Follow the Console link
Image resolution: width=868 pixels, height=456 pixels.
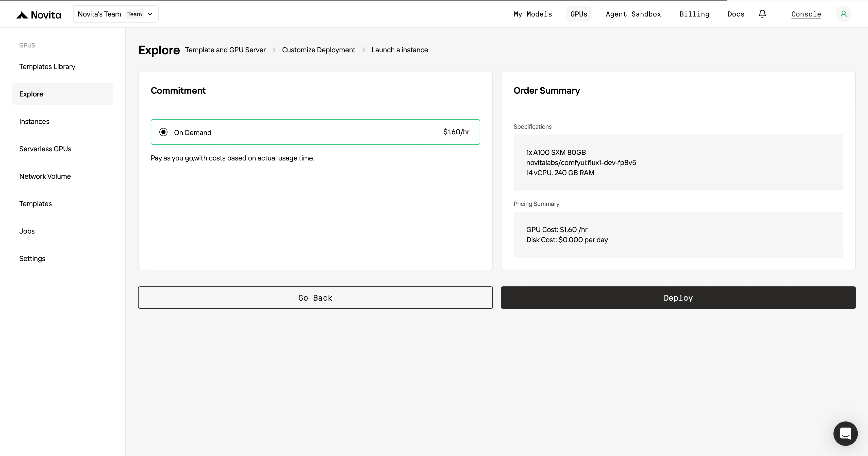pos(806,14)
